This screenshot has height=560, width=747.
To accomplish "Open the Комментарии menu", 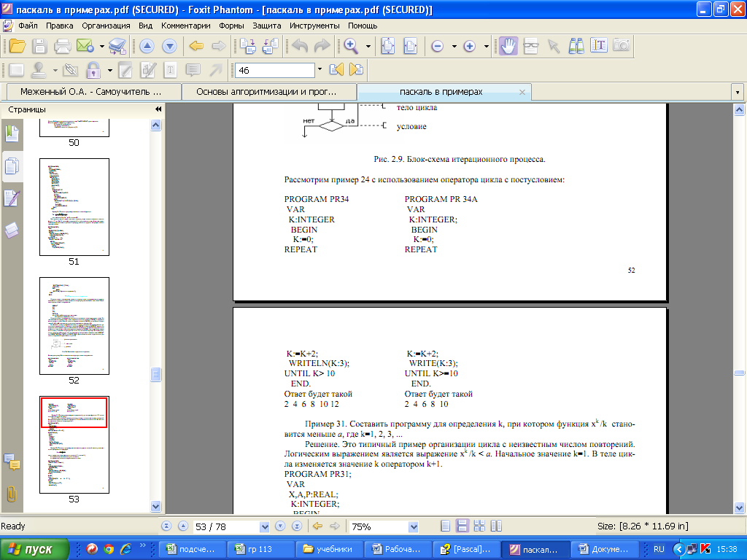I will [186, 26].
